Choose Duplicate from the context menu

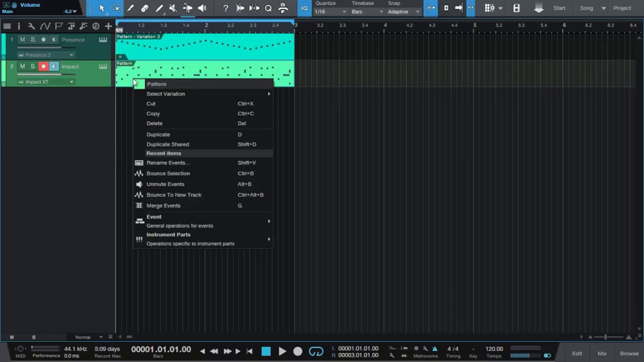(203, 135)
